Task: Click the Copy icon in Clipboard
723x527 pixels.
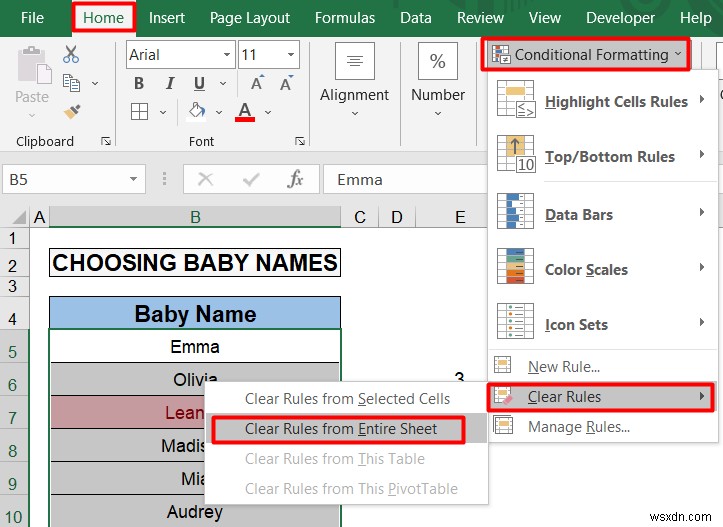Action: click(x=71, y=83)
